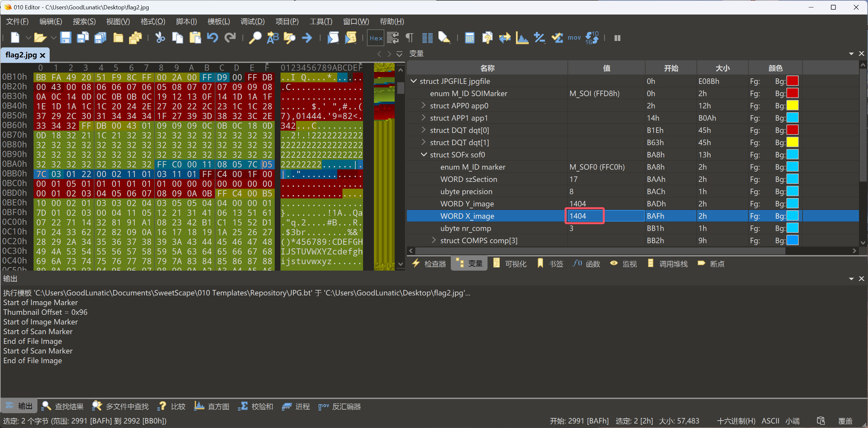Open the disassembler mov icon
868x428 pixels.
point(574,38)
